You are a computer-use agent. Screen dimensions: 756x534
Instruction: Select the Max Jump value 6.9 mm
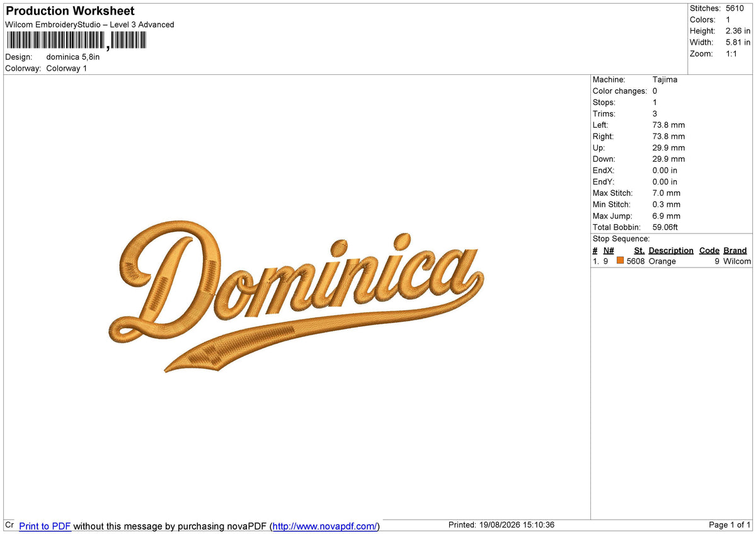667,215
